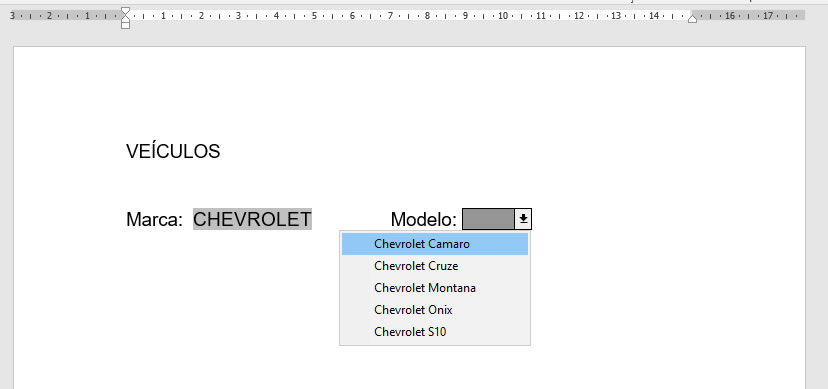Click the Marca: label text

(x=154, y=219)
